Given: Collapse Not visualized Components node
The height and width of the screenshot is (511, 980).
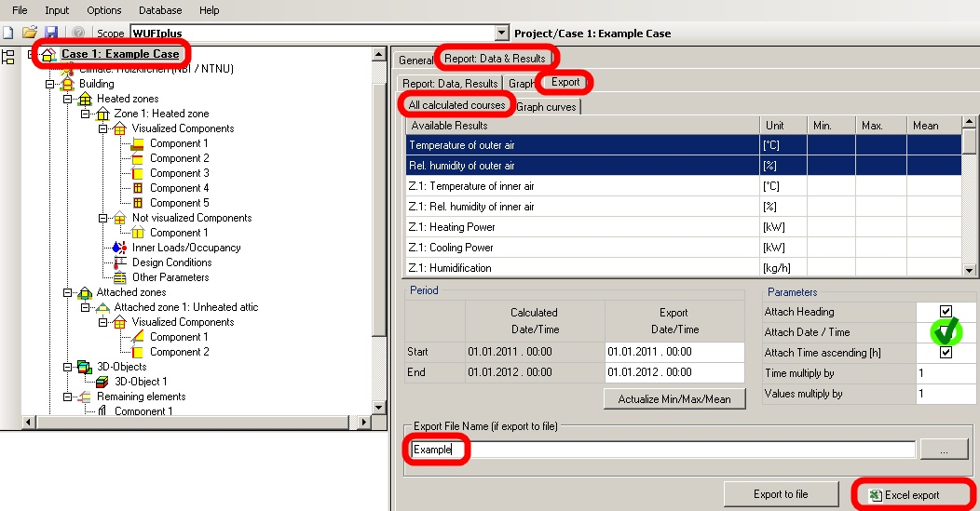Looking at the screenshot, I should coord(102,218).
